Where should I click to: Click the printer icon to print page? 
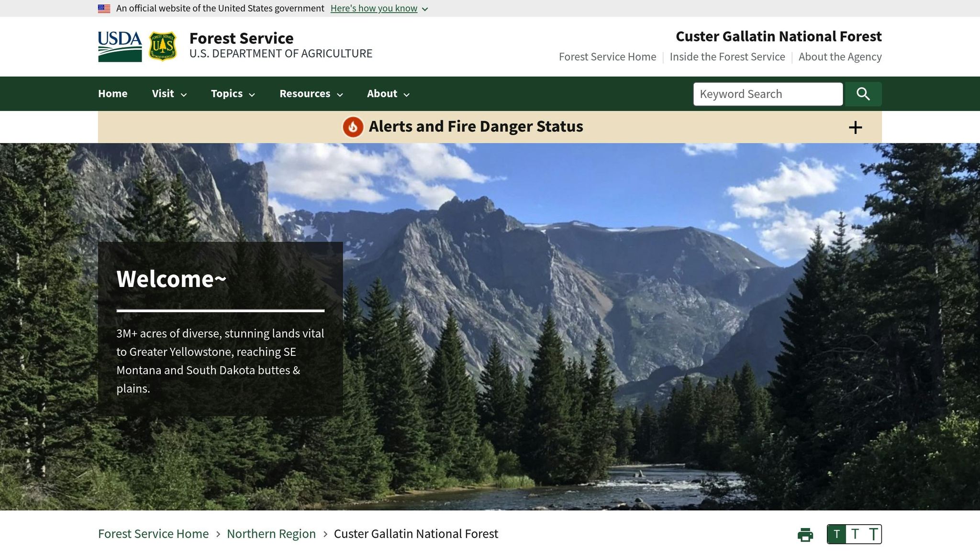(x=805, y=534)
